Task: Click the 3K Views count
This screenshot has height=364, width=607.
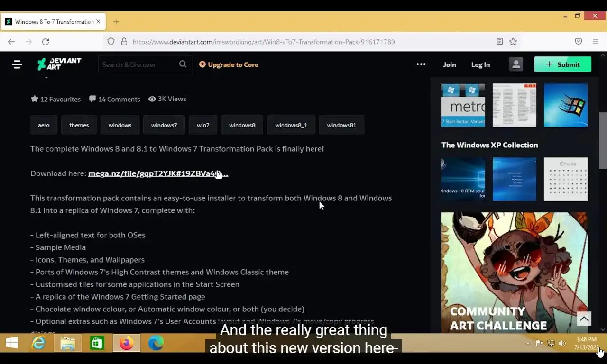Action: pos(167,99)
